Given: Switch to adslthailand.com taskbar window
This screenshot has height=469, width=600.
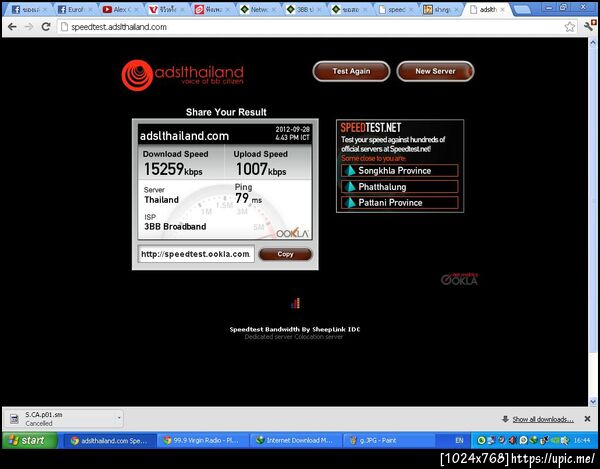Looking at the screenshot, I should tap(109, 441).
